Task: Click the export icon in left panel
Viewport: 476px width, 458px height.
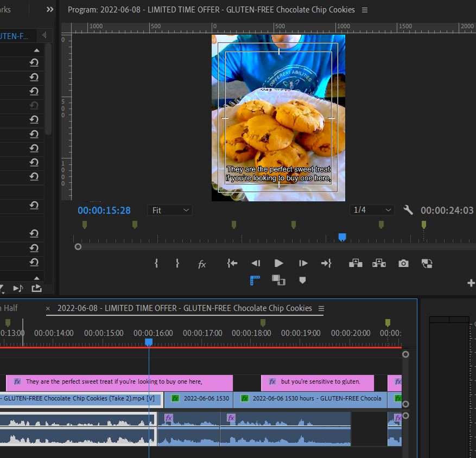Action: click(36, 288)
